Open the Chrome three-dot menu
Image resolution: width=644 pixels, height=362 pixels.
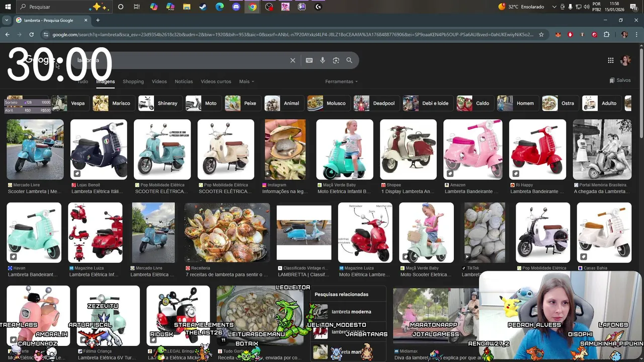click(636, 35)
